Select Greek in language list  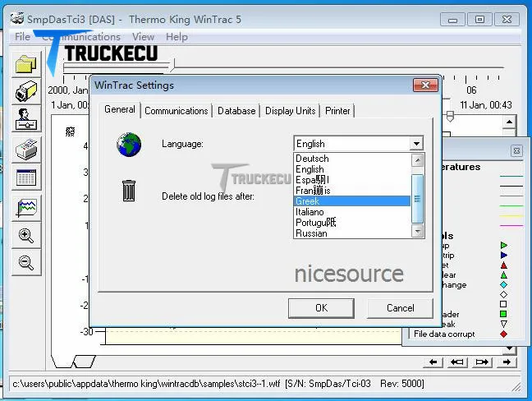(352, 201)
